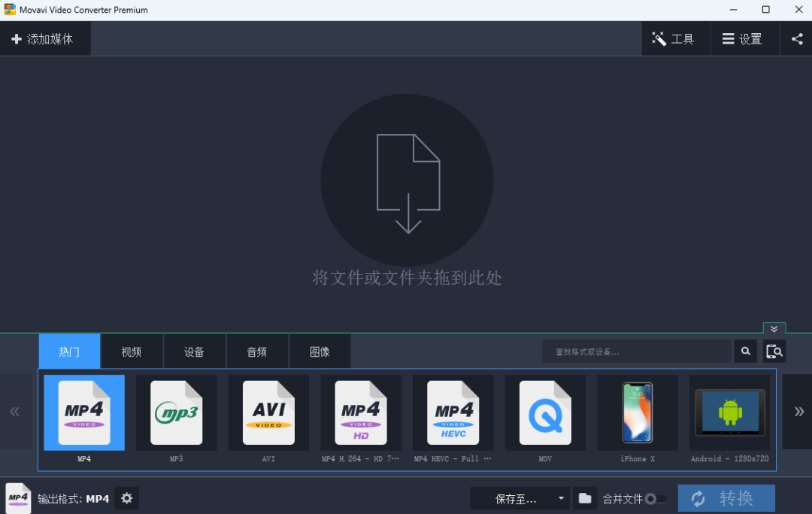Select the MP4 HEVC Full preset
812x514 pixels.
453,412
